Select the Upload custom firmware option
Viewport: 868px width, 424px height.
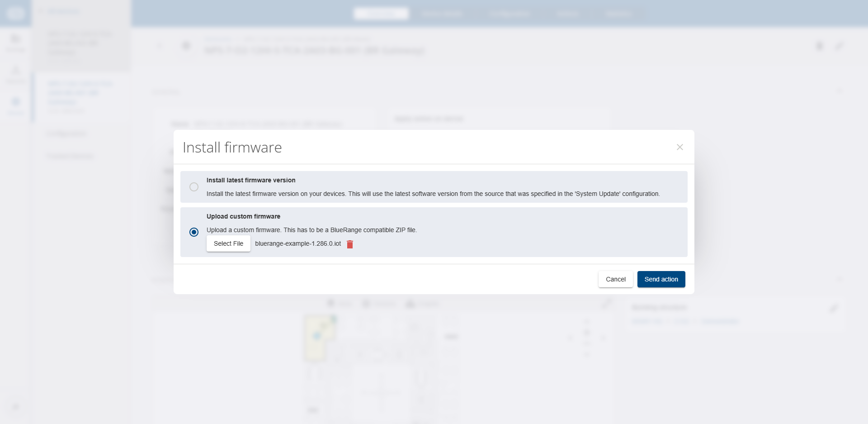194,232
